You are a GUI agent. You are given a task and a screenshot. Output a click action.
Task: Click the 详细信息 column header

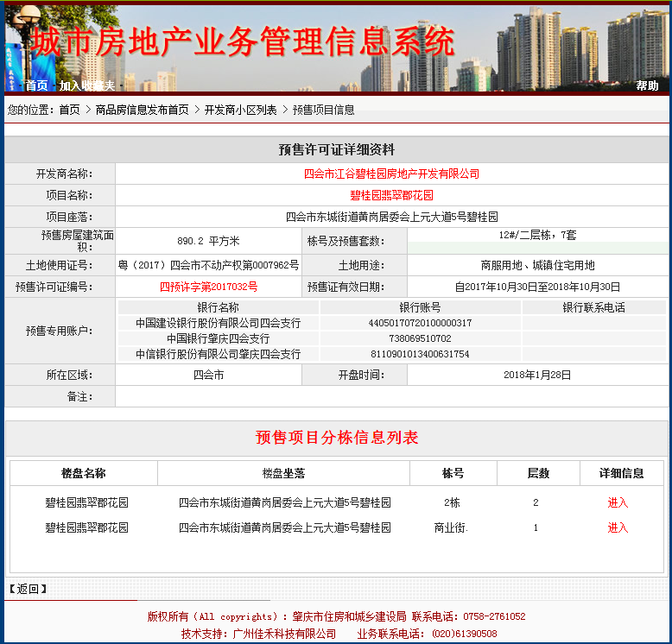pyautogui.click(x=621, y=473)
